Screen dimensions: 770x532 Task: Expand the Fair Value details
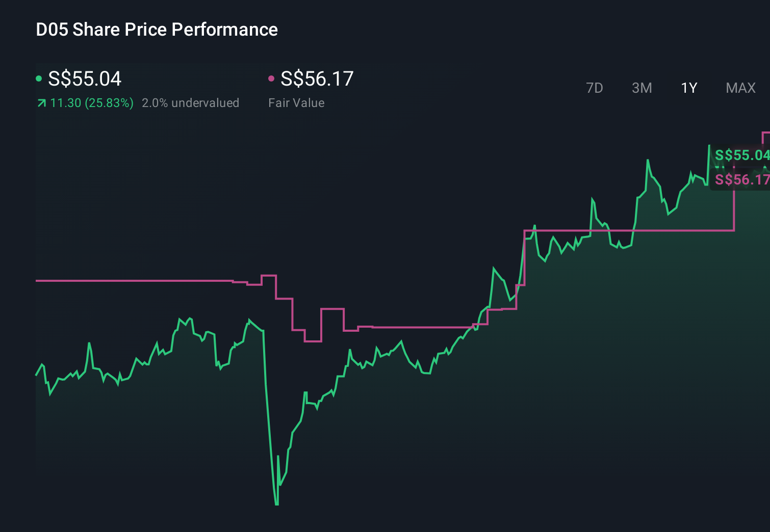pos(297,103)
